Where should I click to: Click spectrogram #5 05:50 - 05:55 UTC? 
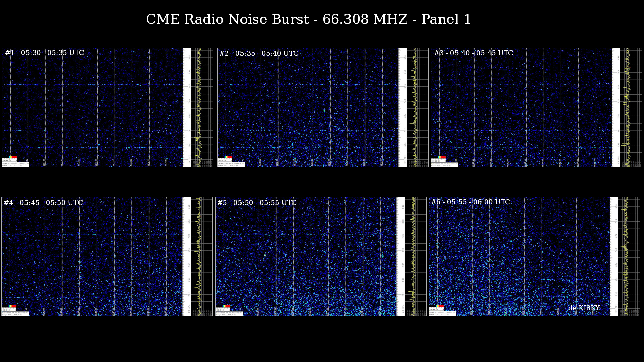[306, 256]
